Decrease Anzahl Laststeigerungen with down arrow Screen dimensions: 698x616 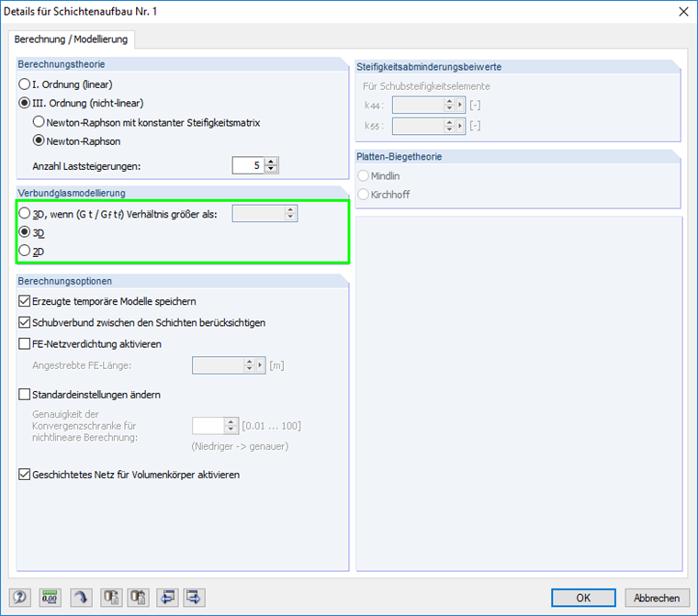pos(271,169)
